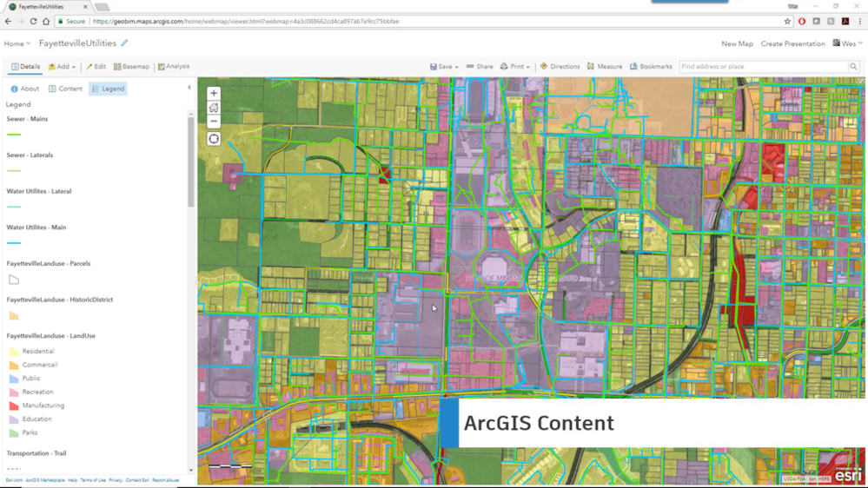Open the Analysis tools

173,66
